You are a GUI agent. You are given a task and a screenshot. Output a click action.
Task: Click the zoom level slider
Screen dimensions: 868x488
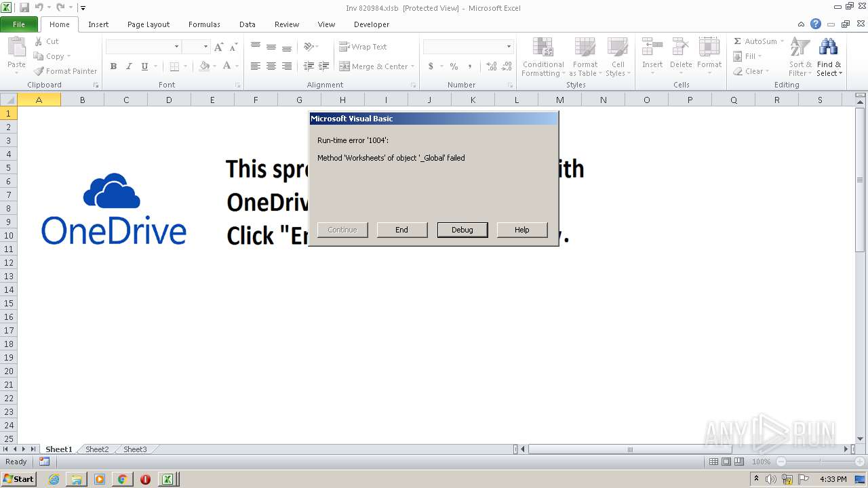coord(819,462)
